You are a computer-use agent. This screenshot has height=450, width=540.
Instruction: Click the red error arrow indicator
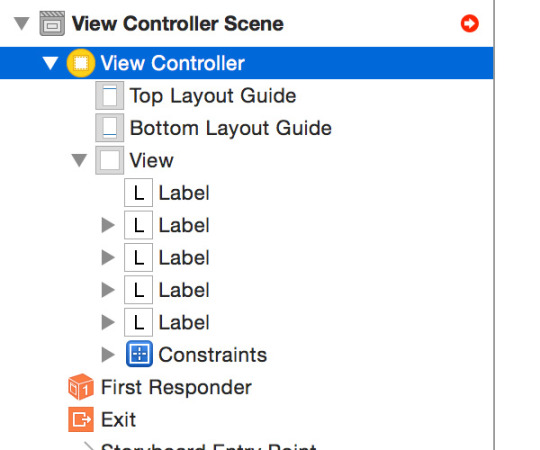469,24
